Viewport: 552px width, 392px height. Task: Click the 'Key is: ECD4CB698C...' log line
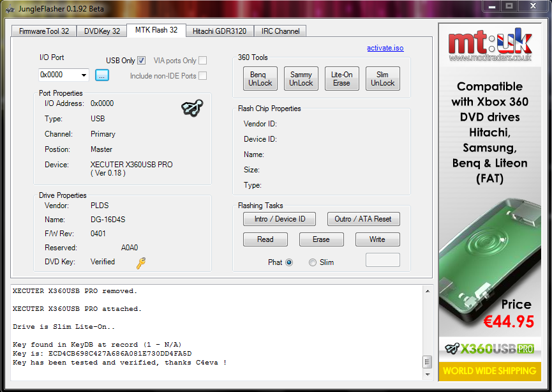(x=102, y=353)
